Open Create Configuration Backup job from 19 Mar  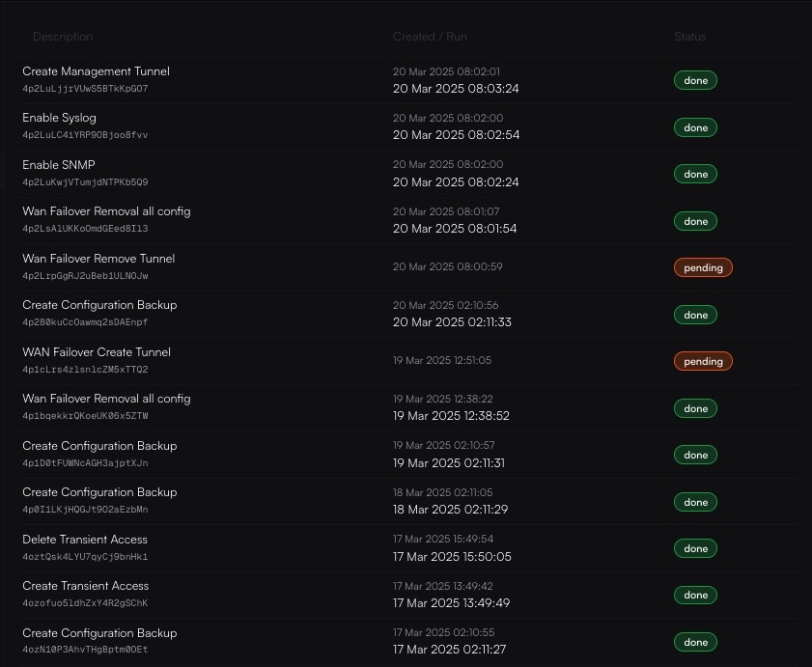pos(99,445)
